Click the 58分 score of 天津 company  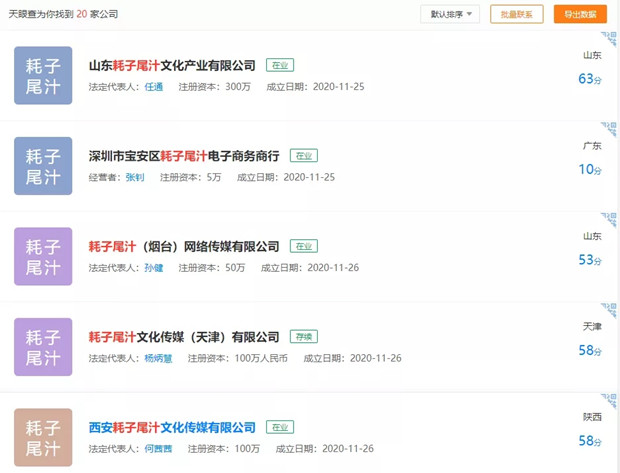tap(590, 350)
